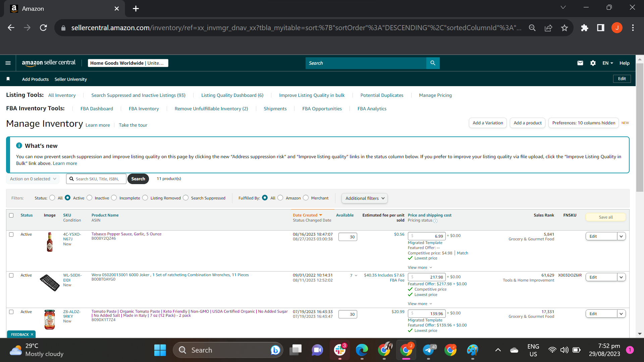Screen dimensions: 644x362
Task: Click the Match link for competitive price
Action: coord(463,253)
